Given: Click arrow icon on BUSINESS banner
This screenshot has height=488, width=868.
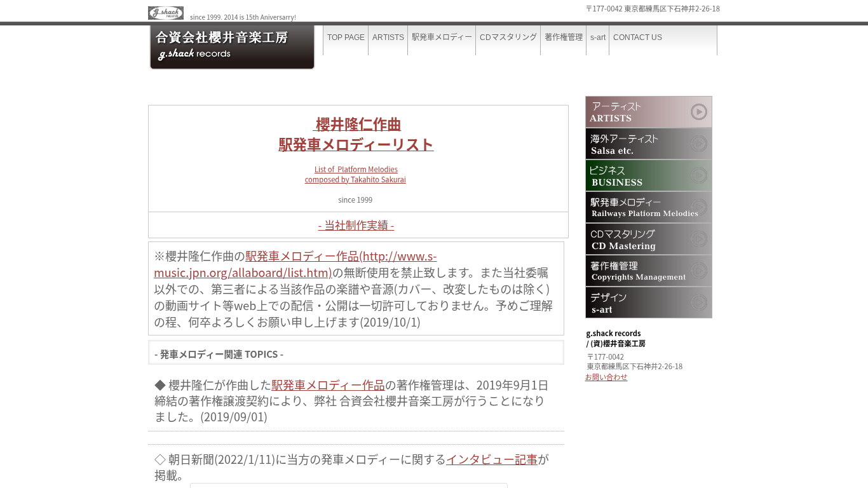Looking at the screenshot, I should [x=699, y=175].
